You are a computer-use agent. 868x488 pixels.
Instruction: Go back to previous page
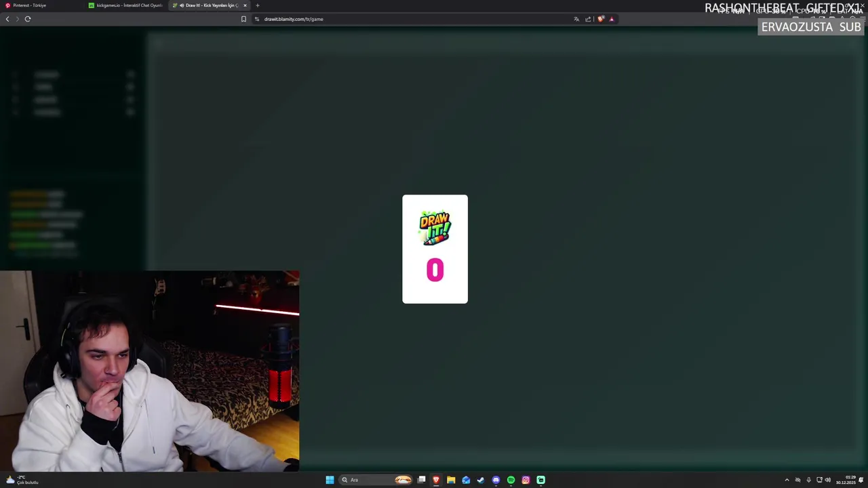(7, 19)
